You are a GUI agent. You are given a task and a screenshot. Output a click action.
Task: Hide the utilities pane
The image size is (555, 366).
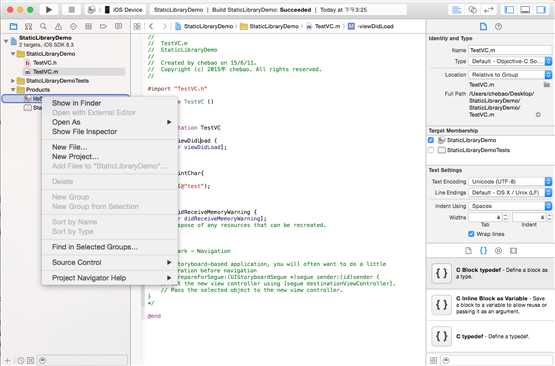coord(541,10)
